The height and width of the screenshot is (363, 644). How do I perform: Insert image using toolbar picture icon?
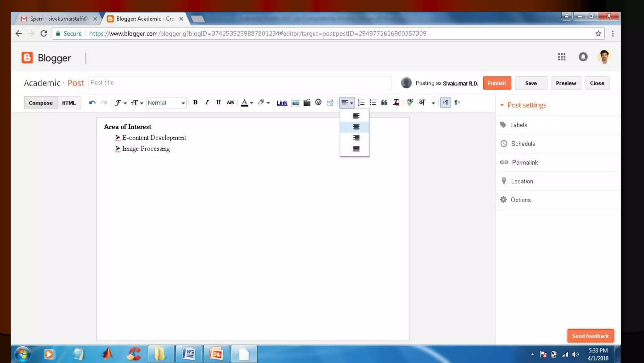tap(295, 103)
